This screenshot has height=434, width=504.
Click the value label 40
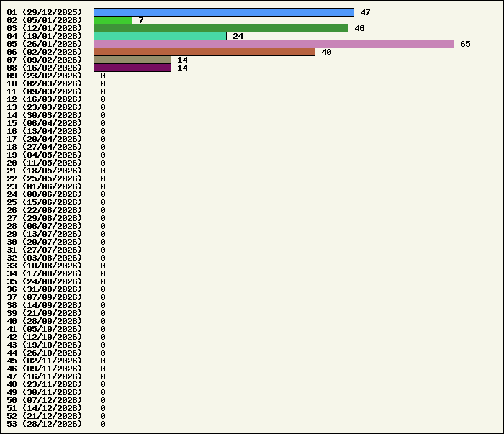pyautogui.click(x=326, y=52)
